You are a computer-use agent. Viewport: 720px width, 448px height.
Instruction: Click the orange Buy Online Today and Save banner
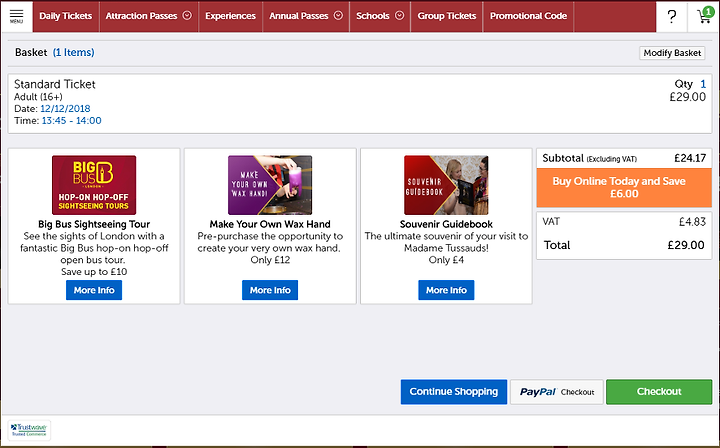click(624, 187)
